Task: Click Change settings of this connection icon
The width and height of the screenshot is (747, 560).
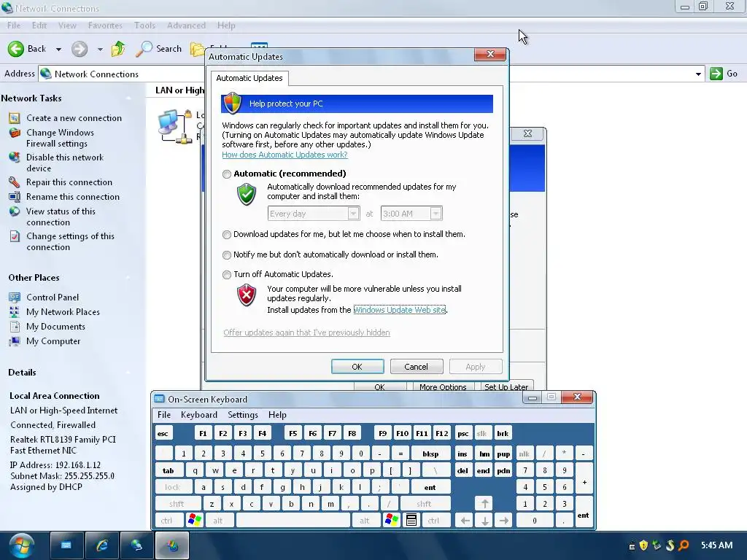Action: point(15,236)
